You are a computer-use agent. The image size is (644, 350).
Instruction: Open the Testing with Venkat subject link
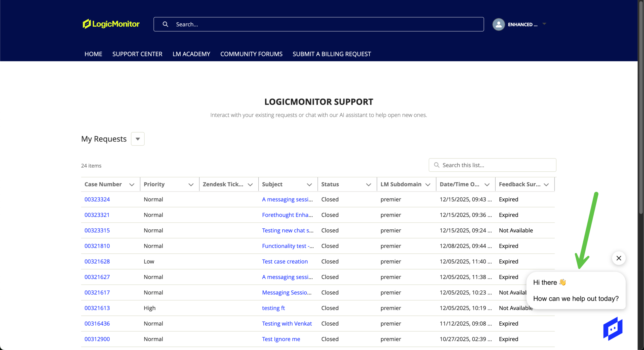tap(287, 323)
